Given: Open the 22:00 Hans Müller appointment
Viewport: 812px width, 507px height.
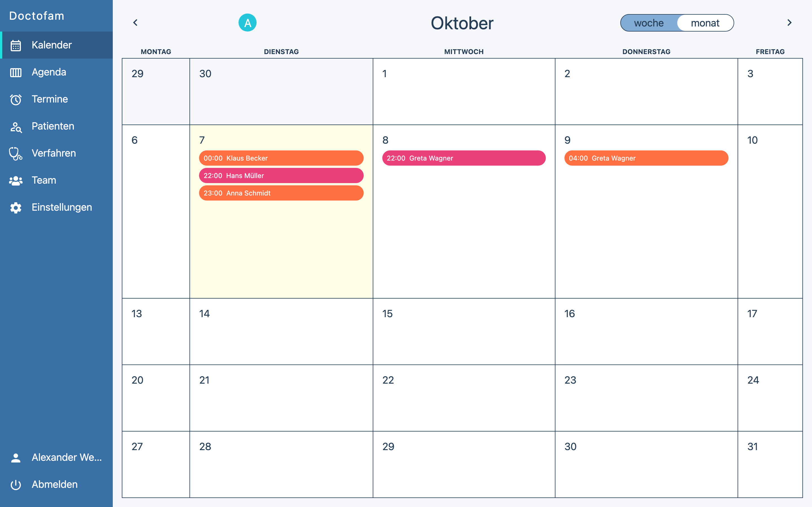Looking at the screenshot, I should pyautogui.click(x=281, y=175).
